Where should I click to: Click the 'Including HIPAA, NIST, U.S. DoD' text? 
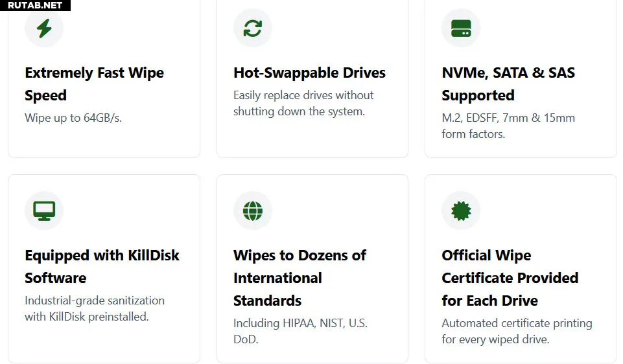[x=300, y=331]
